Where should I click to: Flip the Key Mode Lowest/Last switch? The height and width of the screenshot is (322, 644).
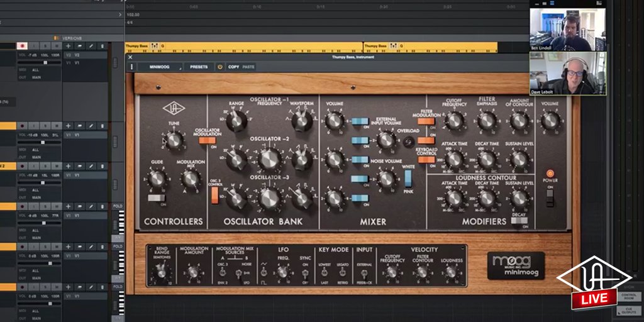pos(325,272)
